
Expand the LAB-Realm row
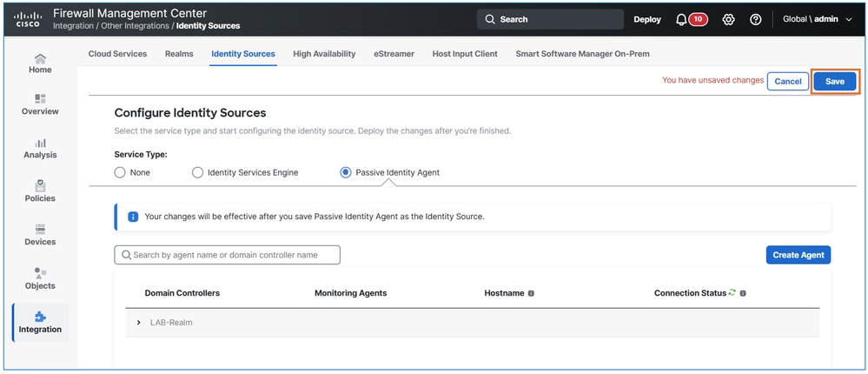tap(139, 322)
